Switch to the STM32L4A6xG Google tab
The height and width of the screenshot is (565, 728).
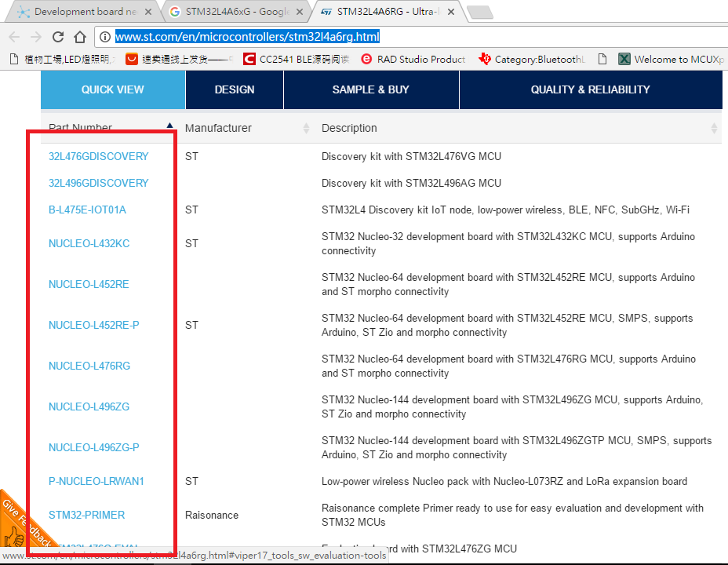click(x=237, y=12)
